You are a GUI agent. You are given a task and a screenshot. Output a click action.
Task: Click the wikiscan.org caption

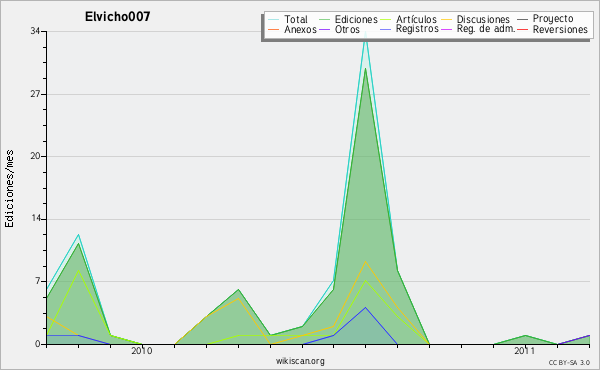pos(300,361)
